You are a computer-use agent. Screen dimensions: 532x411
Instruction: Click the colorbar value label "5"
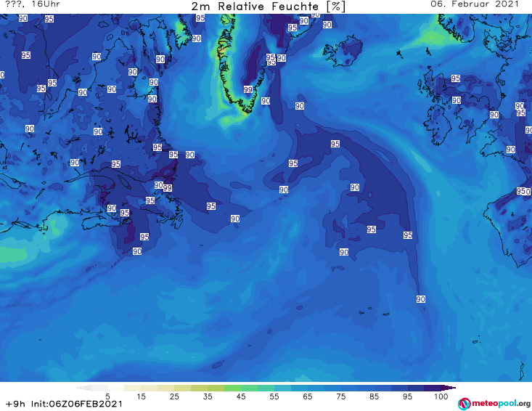pyautogui.click(x=107, y=396)
